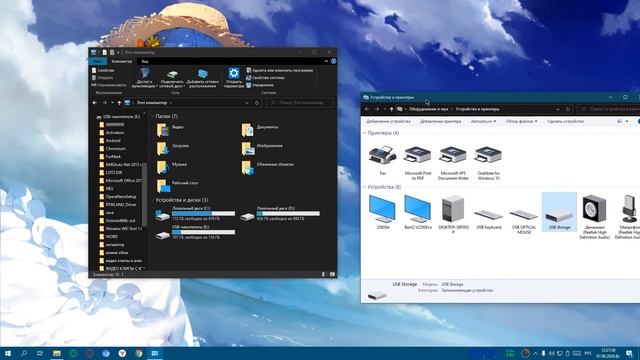Click Добавление устройства button

coord(388,122)
